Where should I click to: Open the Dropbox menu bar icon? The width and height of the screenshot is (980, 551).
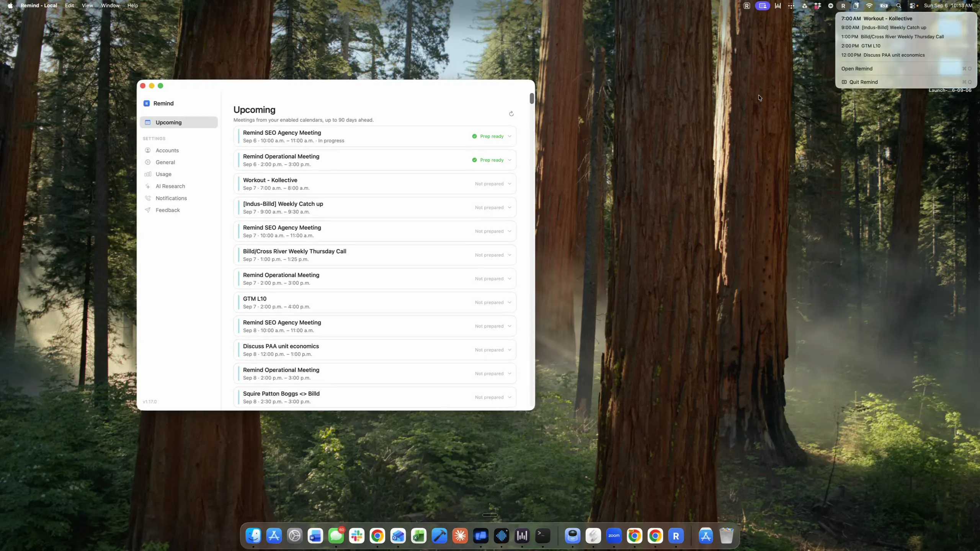coord(817,6)
